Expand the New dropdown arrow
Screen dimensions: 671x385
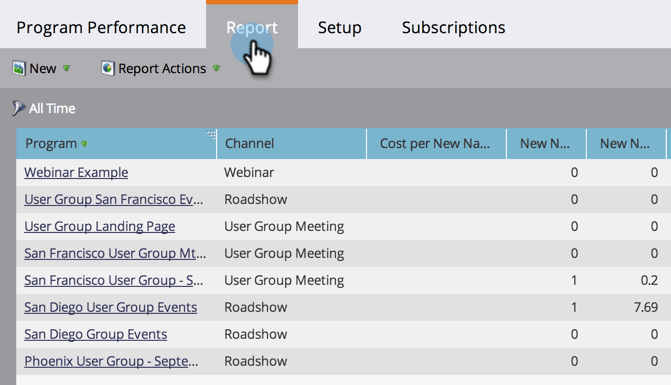click(66, 68)
